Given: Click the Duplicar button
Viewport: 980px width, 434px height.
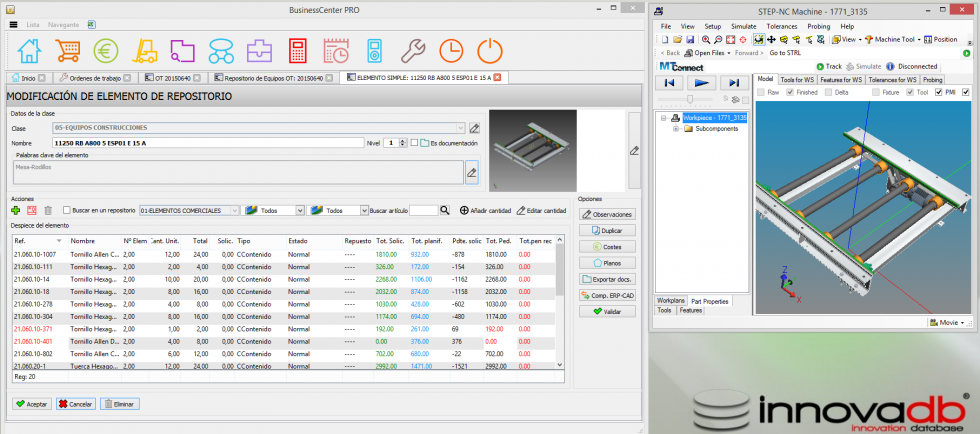Looking at the screenshot, I should [607, 230].
